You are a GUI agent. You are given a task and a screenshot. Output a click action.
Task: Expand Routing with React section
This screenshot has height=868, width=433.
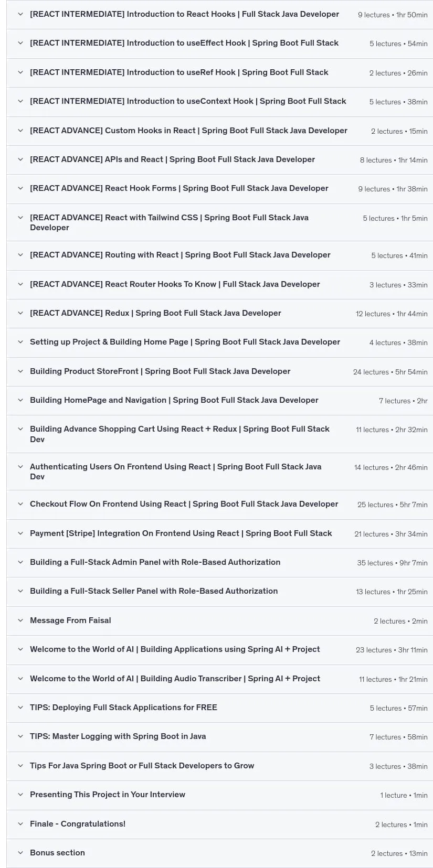pyautogui.click(x=219, y=255)
